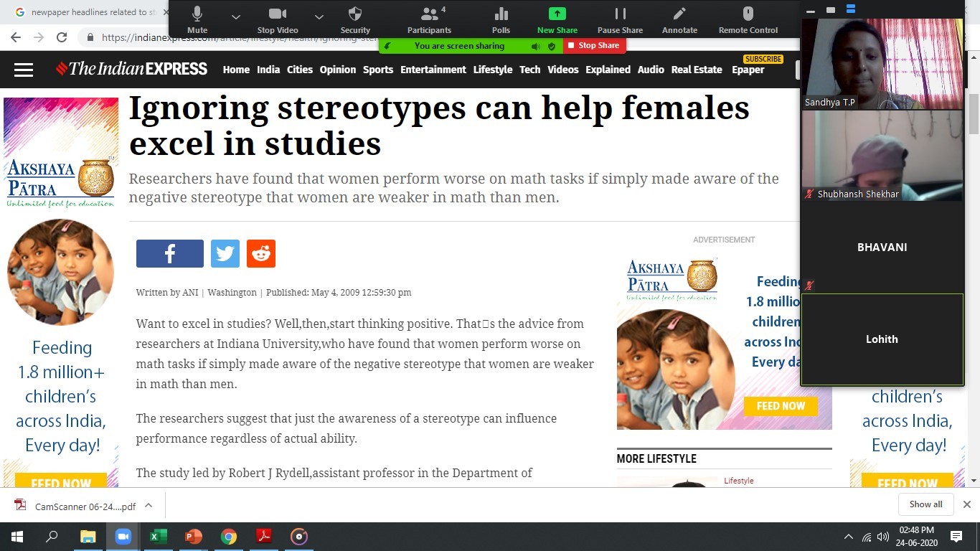This screenshot has width=980, height=551.
Task: Share the article on Reddit
Action: [x=261, y=254]
